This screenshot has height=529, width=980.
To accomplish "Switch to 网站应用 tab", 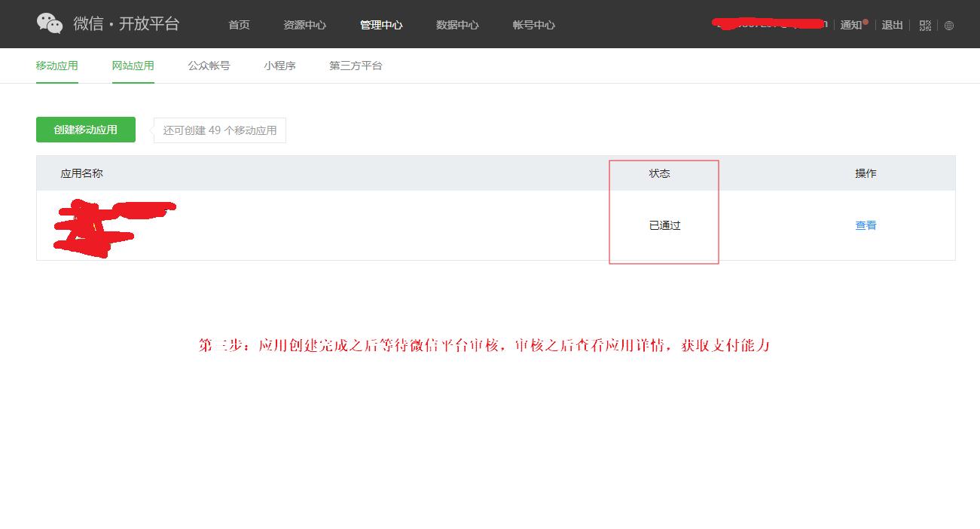I will coord(133,66).
